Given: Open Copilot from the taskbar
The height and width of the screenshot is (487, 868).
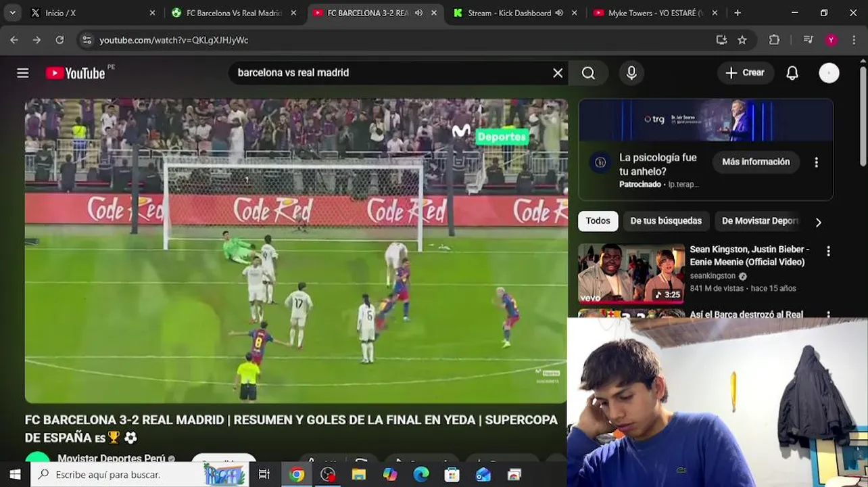Looking at the screenshot, I should pyautogui.click(x=390, y=475).
